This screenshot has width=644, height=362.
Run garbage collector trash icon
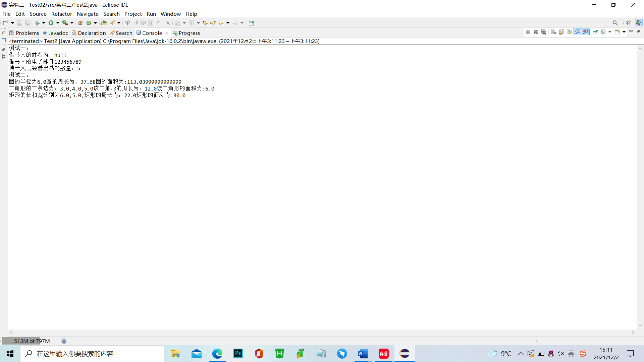64,341
